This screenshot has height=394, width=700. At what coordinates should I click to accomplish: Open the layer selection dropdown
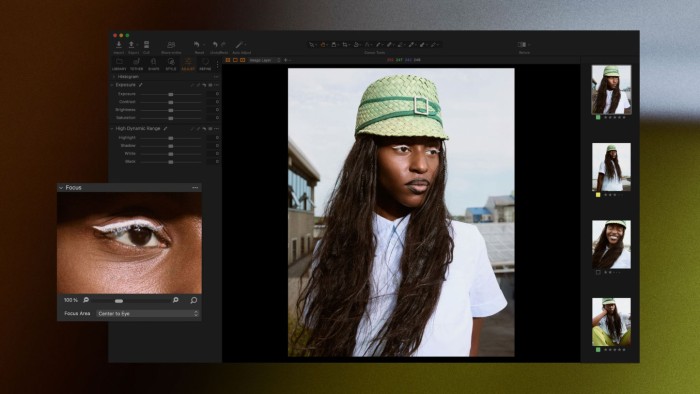point(265,60)
